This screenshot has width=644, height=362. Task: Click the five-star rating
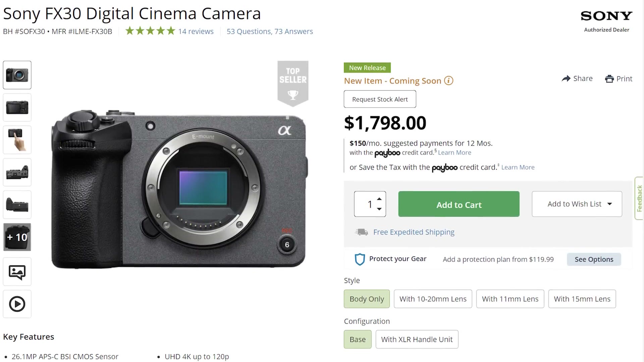[150, 31]
